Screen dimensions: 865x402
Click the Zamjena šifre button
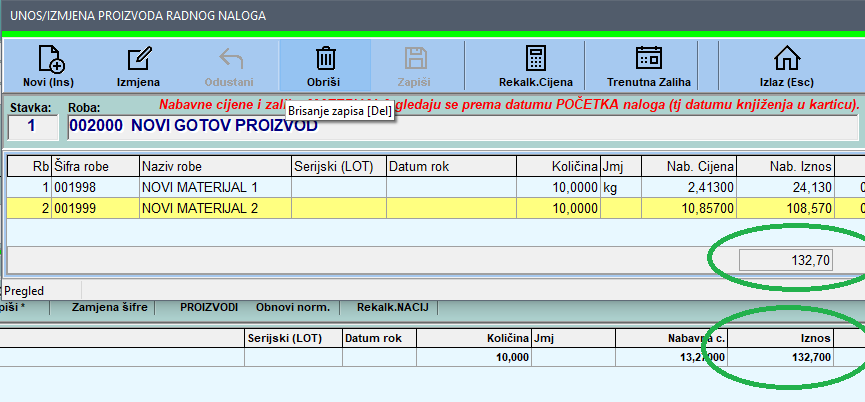click(x=109, y=307)
